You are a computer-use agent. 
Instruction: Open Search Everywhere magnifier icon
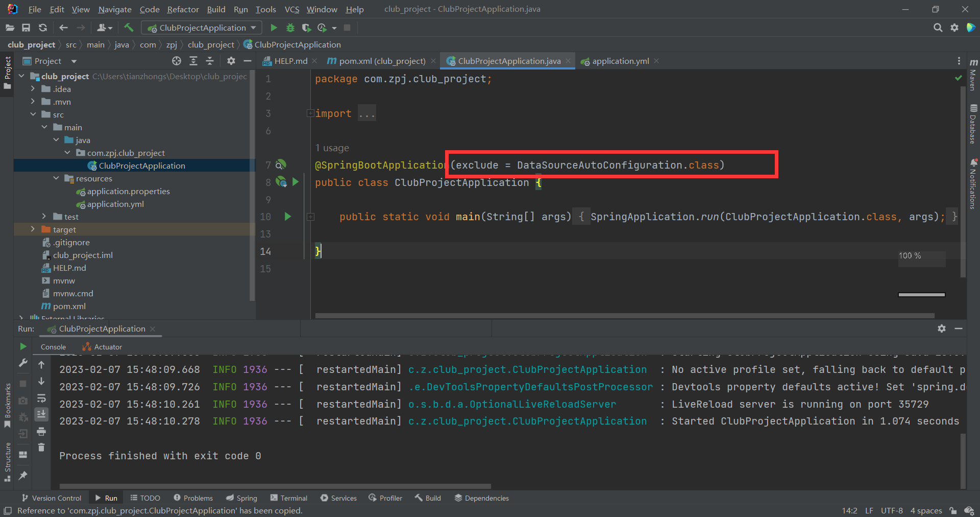point(938,28)
